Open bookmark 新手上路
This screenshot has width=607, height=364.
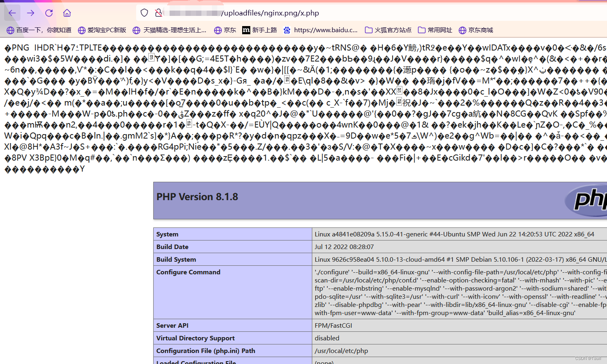260,30
